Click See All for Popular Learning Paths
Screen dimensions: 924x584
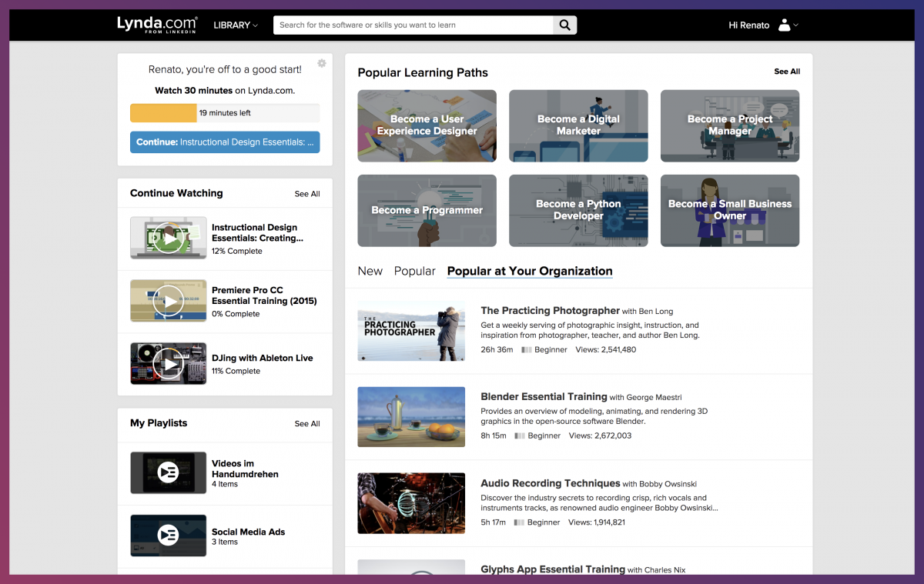tap(786, 72)
